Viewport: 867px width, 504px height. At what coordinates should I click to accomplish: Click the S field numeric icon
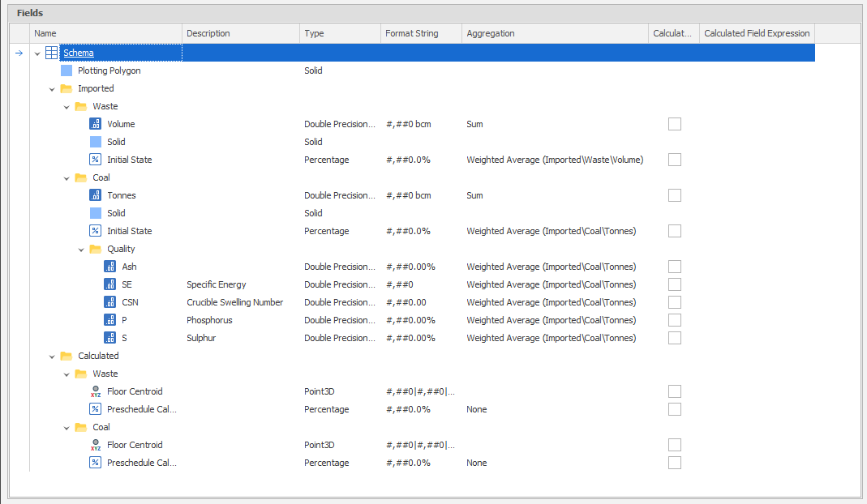click(110, 338)
